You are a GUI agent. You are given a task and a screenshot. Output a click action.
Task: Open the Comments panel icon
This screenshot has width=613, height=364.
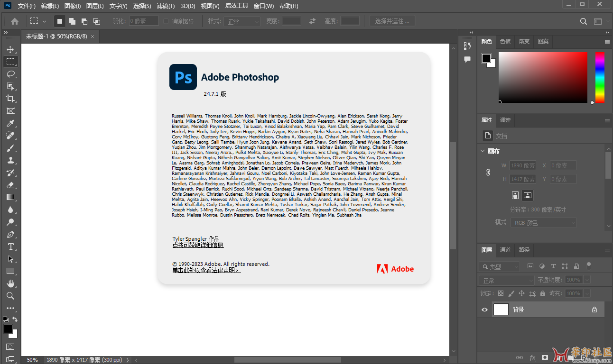(467, 59)
